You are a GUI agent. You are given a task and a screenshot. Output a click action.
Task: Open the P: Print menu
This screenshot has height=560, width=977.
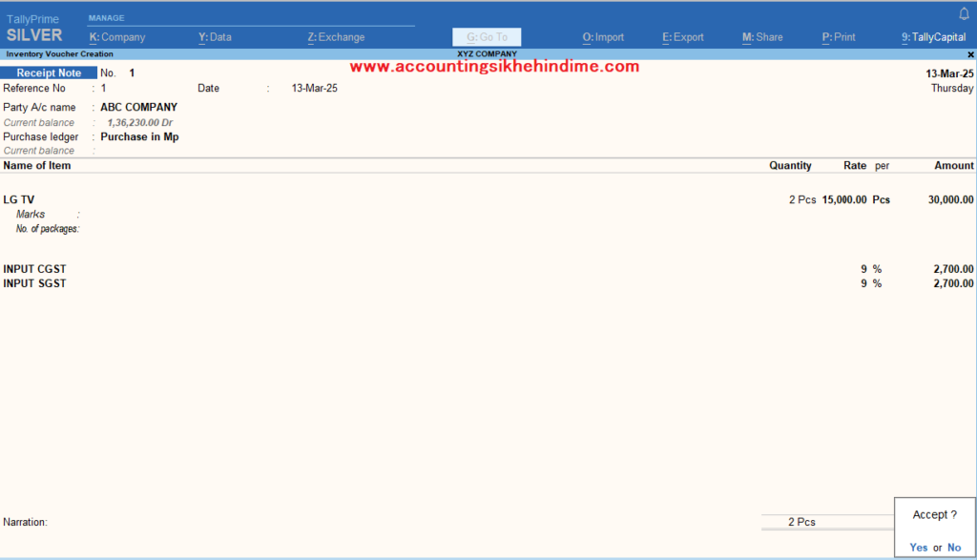point(839,37)
